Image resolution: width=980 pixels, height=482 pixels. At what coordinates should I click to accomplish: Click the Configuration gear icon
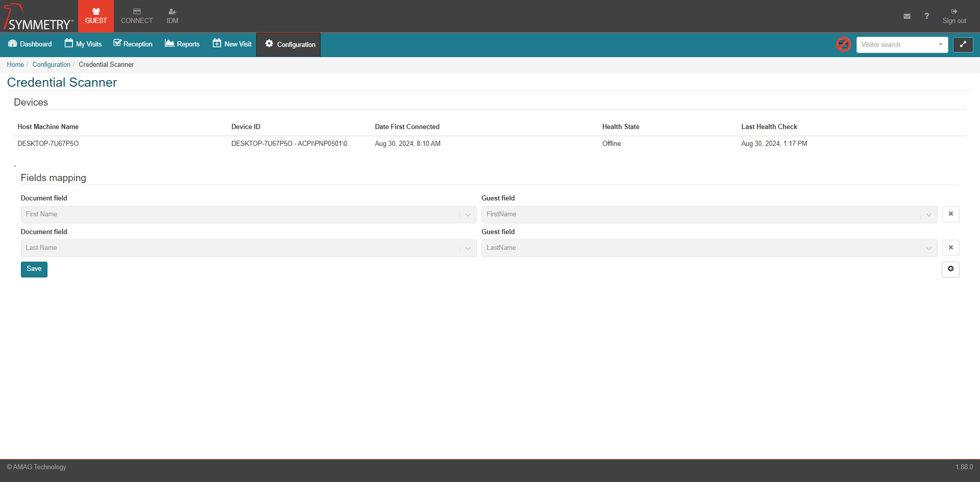coord(269,44)
